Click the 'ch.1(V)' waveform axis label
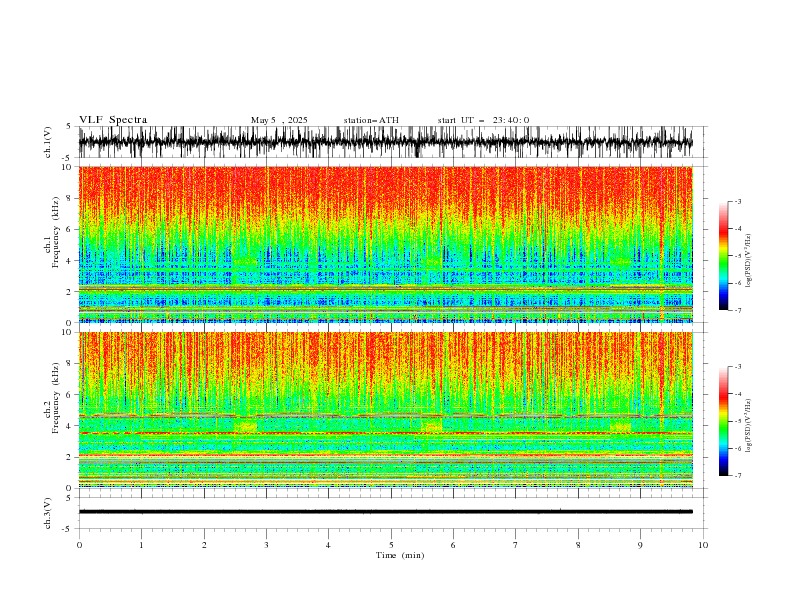The height and width of the screenshot is (612, 792). click(48, 142)
